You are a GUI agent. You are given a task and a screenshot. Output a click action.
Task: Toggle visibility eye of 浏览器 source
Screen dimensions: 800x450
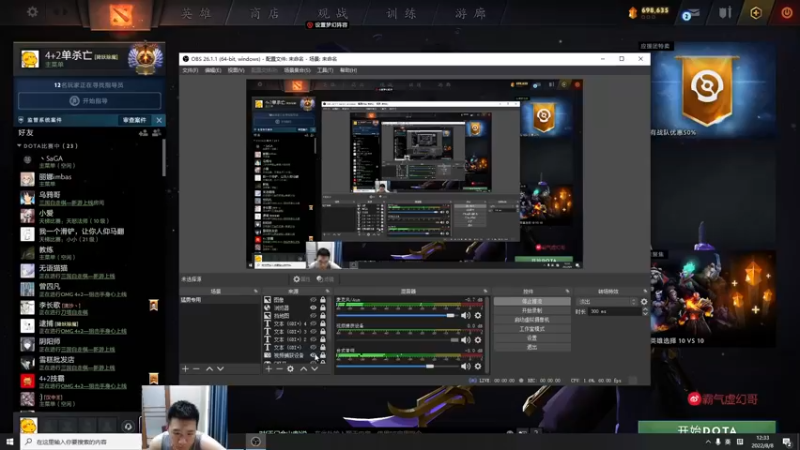pyautogui.click(x=313, y=308)
